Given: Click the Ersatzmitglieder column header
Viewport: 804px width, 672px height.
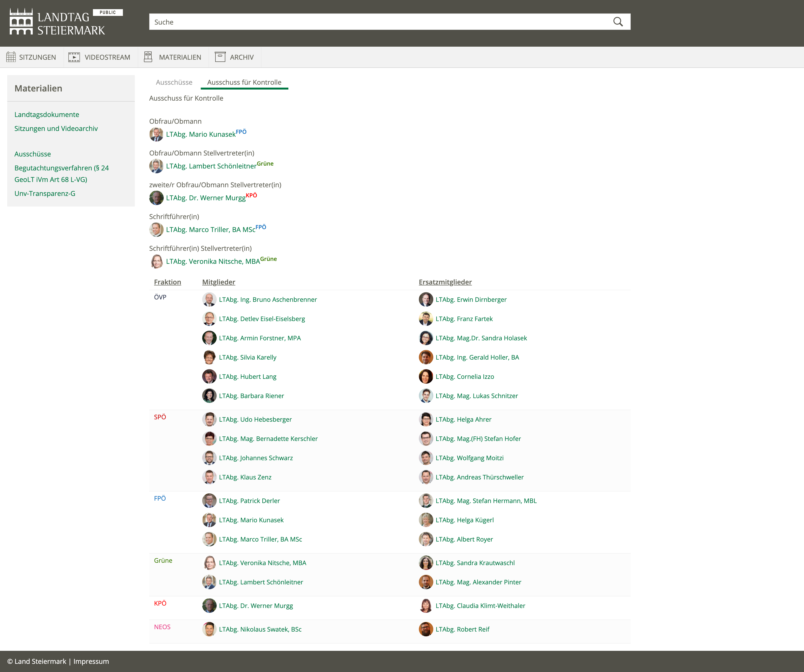Looking at the screenshot, I should 445,282.
